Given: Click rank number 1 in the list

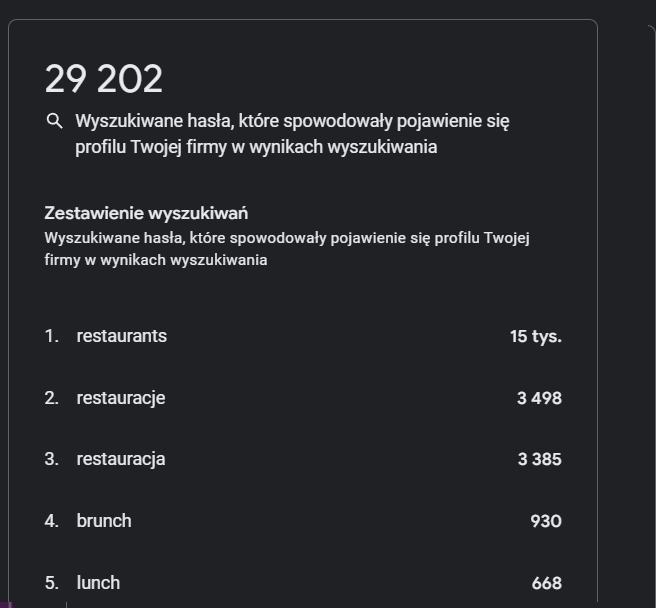Looking at the screenshot, I should click(51, 336).
